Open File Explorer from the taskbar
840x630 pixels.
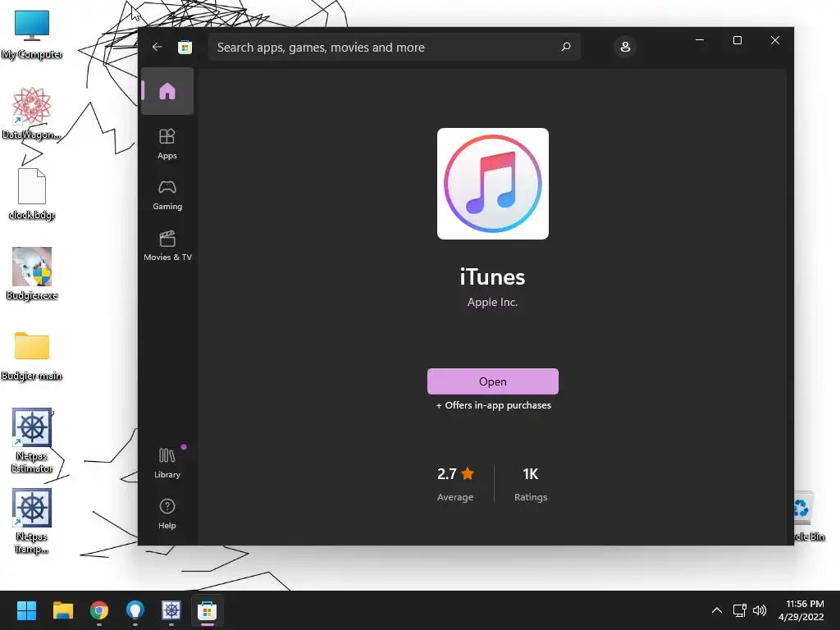click(62, 610)
